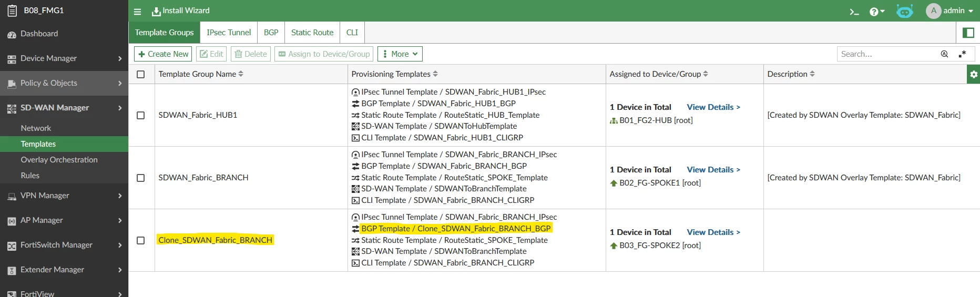980x297 pixels.
Task: Click the admin user avatar
Action: tap(933, 11)
